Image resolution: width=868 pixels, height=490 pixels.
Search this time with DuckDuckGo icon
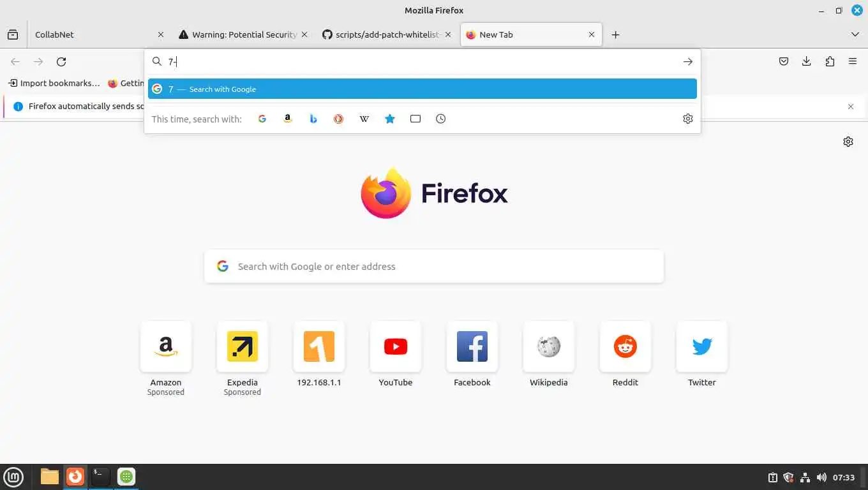339,119
